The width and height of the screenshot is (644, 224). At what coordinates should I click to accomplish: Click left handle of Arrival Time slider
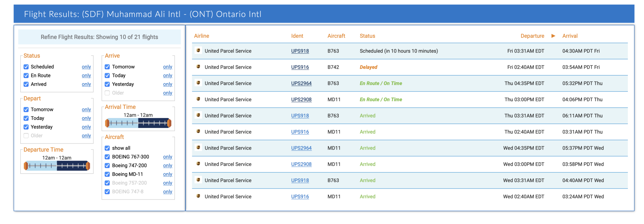click(107, 123)
